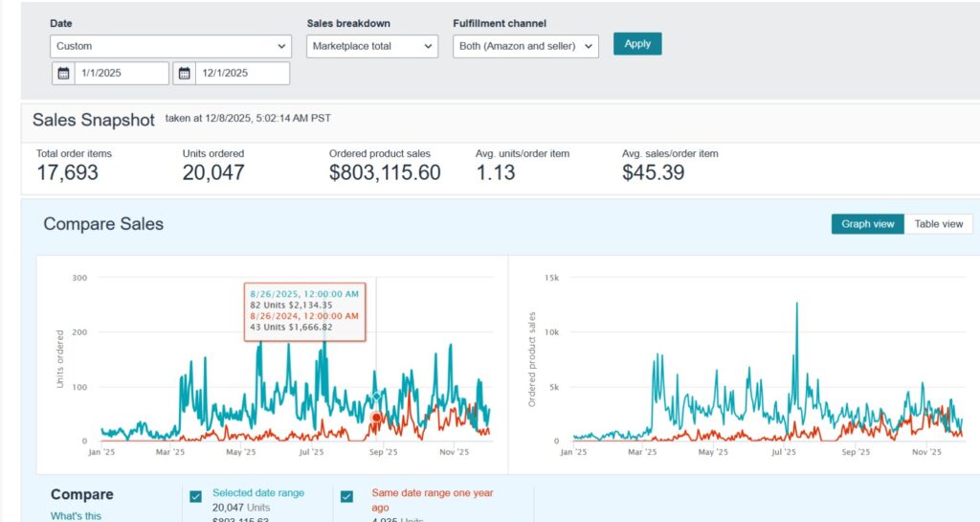The image size is (980, 522).
Task: Expand the Fulfillment channel dropdown
Action: pyautogui.click(x=524, y=46)
